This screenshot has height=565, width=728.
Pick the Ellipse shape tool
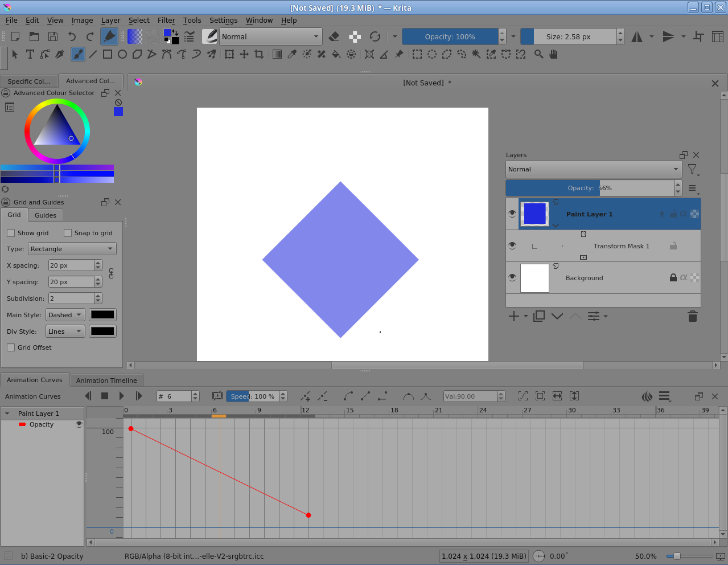point(122,54)
